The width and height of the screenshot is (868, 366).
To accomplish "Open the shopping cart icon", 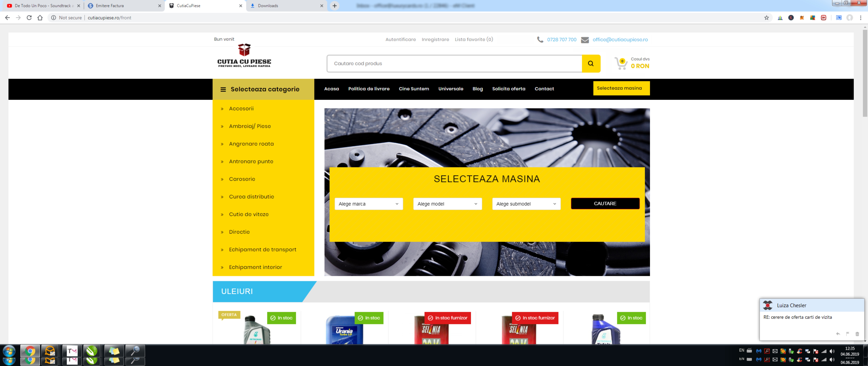I will click(x=621, y=63).
